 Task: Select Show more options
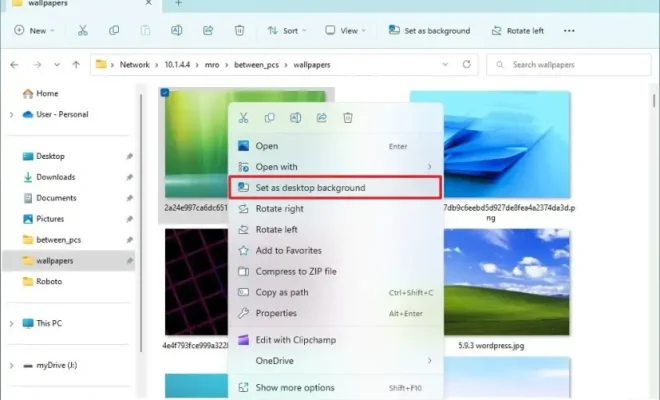(x=335, y=388)
